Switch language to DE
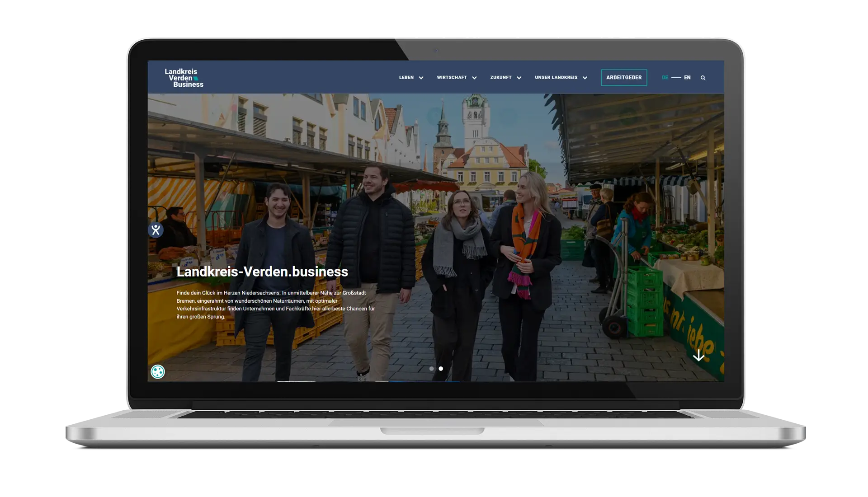This screenshot has height=497, width=868. [x=665, y=77]
